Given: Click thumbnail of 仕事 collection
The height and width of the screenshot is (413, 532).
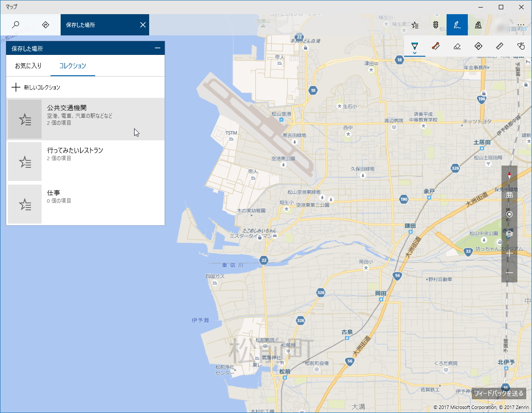Looking at the screenshot, I should [x=25, y=204].
